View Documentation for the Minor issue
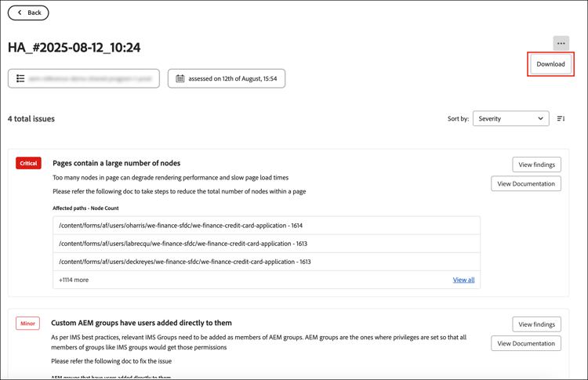The width and height of the screenshot is (588, 380). click(525, 343)
